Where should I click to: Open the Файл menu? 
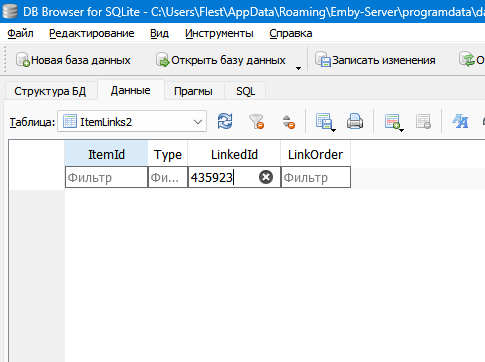tap(20, 33)
